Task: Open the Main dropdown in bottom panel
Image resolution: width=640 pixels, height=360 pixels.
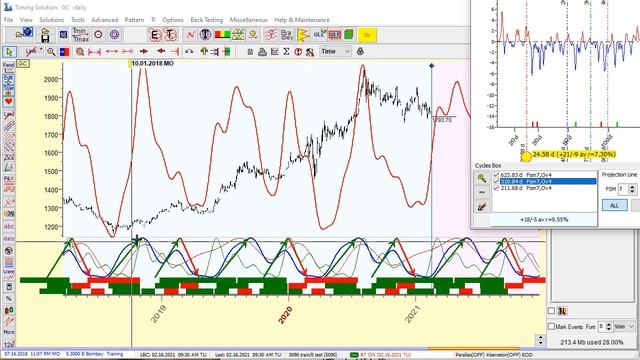Action: click(x=624, y=327)
